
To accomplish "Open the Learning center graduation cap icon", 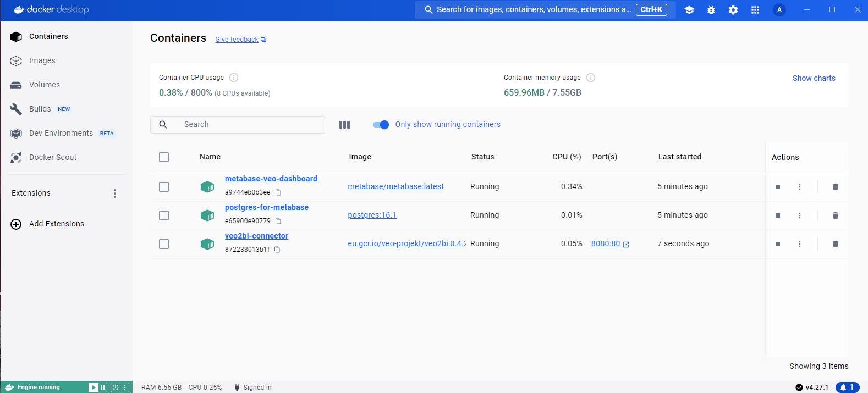I will click(x=689, y=10).
